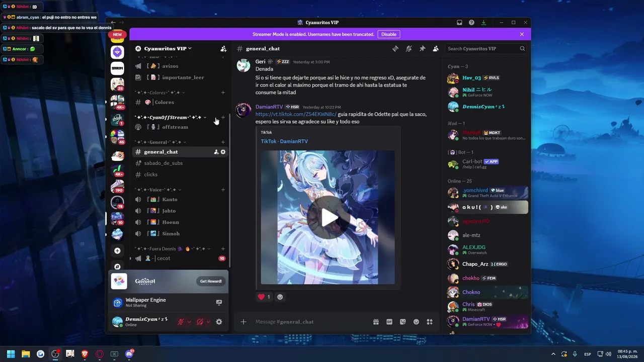This screenshot has width=644, height=362.
Task: Open the vt.tiktok.com link
Action: [x=296, y=114]
